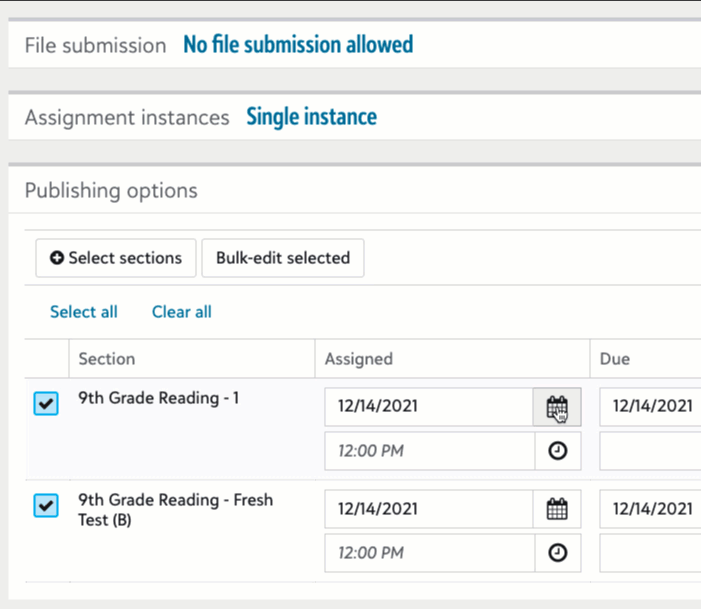The width and height of the screenshot is (701, 609).
Task: Click due time field for Fresh Test (B)
Action: (x=650, y=552)
